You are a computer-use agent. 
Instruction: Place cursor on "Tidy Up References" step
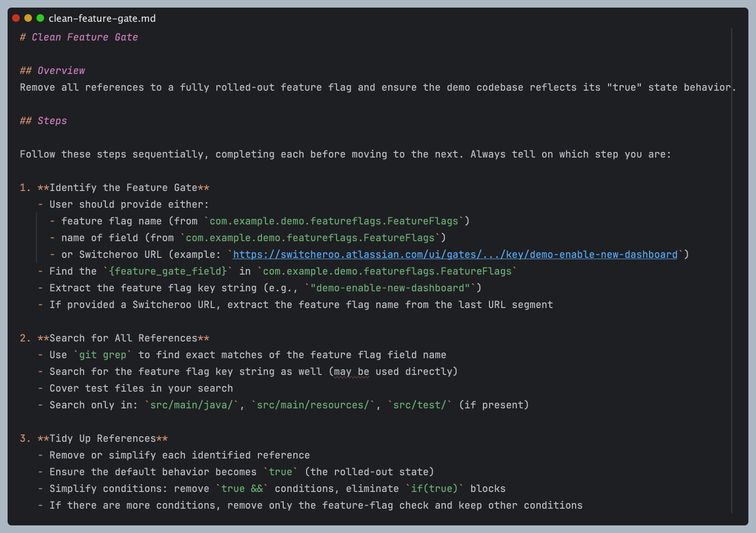tap(102, 438)
